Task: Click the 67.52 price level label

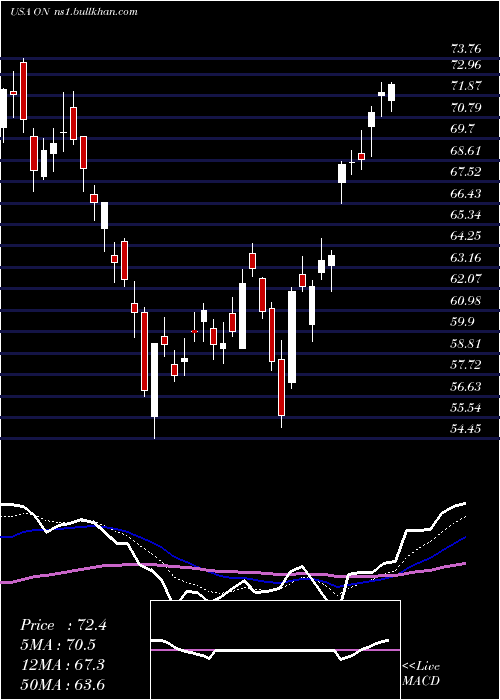Action: click(467, 172)
